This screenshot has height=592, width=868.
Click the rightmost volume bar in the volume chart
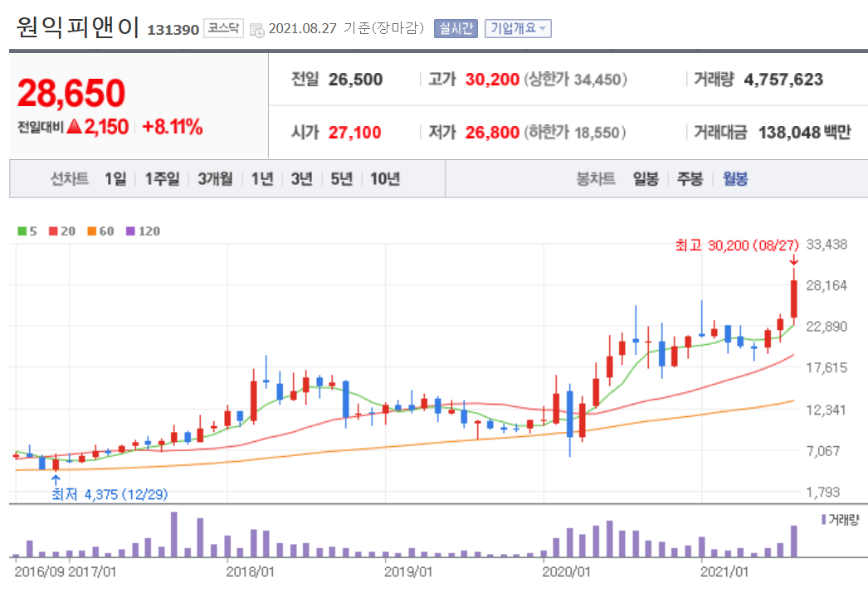(x=794, y=541)
